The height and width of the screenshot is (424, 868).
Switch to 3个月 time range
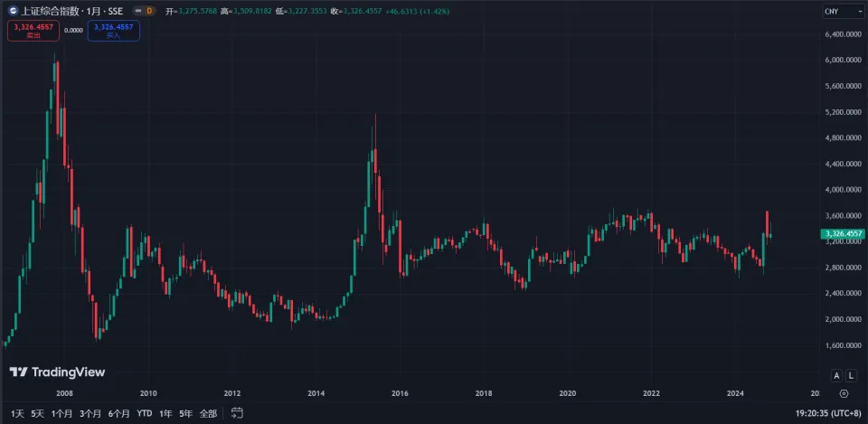click(x=90, y=413)
